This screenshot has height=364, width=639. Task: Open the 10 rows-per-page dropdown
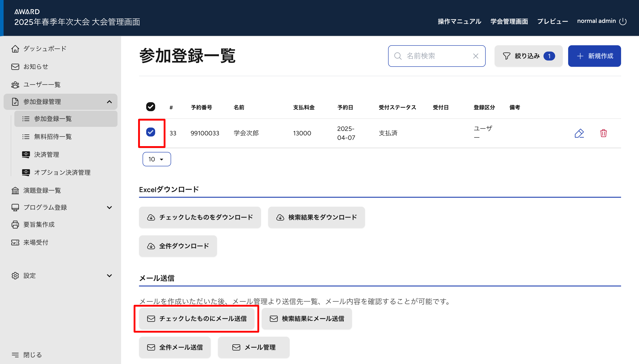(156, 159)
